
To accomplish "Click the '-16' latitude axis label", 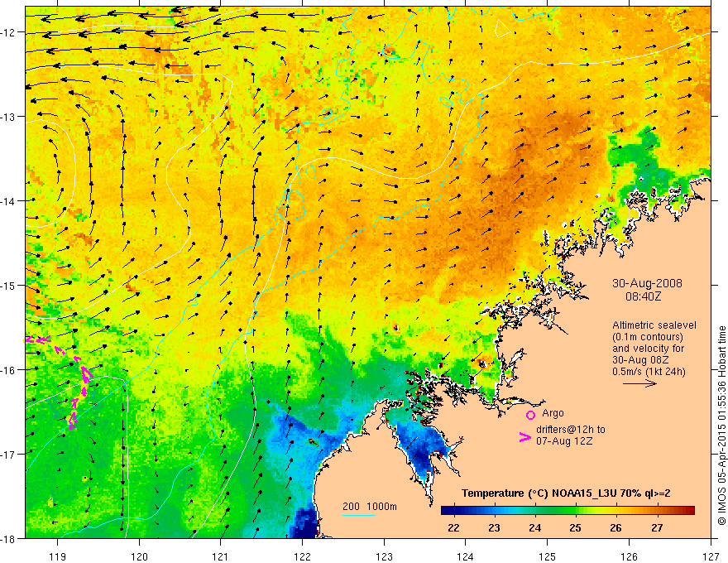I will click(x=8, y=370).
